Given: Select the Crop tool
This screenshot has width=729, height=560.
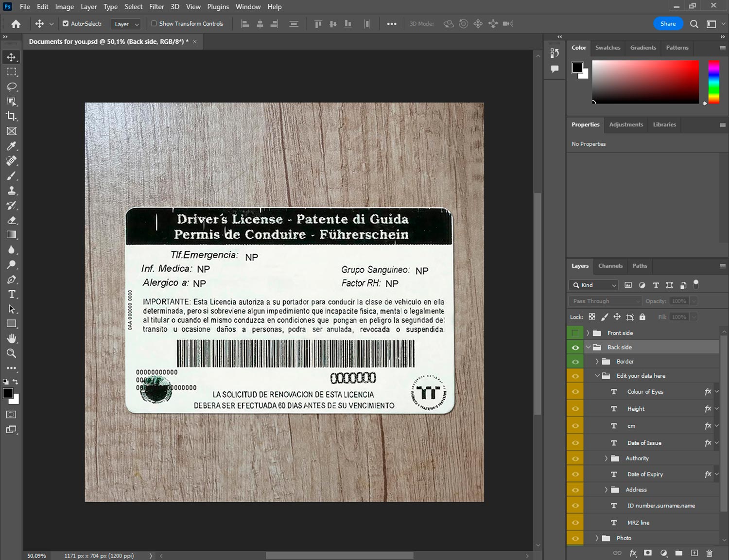Looking at the screenshot, I should tap(11, 116).
